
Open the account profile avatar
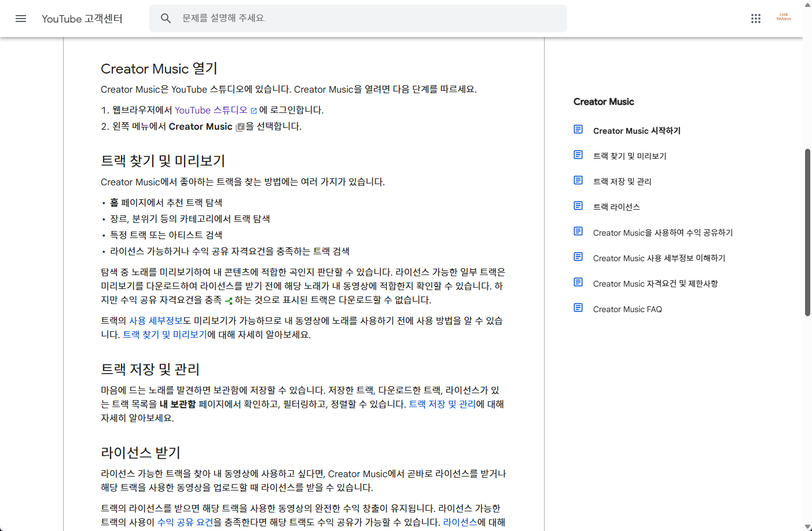click(x=784, y=18)
